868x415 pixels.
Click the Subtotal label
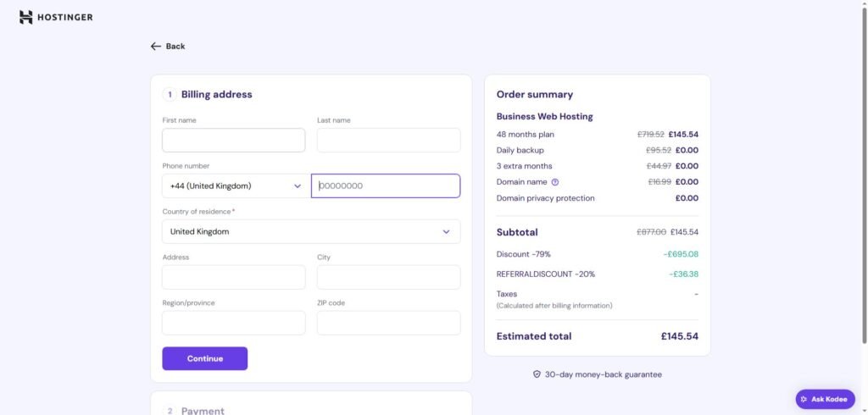[517, 232]
